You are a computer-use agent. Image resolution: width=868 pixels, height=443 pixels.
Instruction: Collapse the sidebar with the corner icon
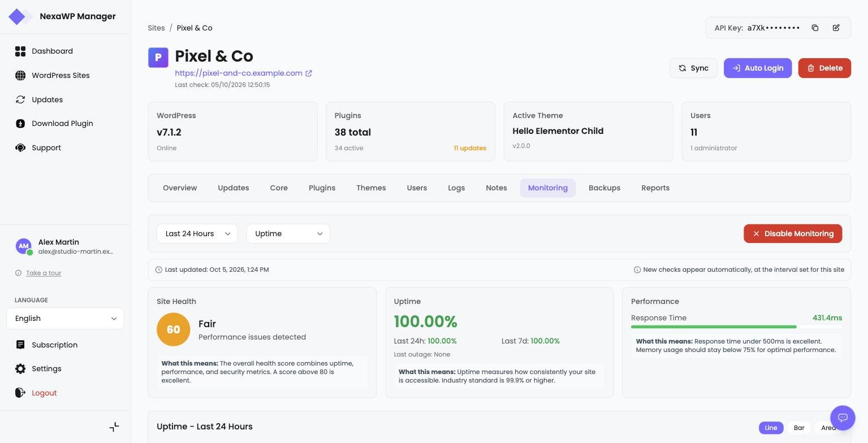[x=114, y=427]
